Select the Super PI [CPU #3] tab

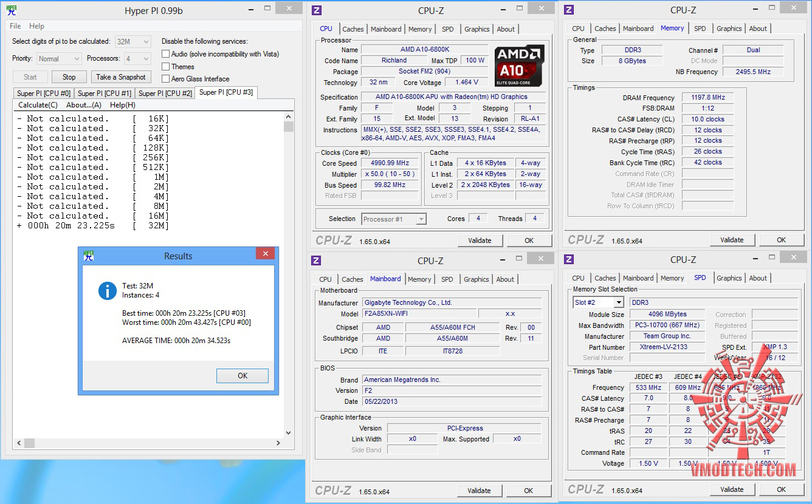(x=227, y=92)
